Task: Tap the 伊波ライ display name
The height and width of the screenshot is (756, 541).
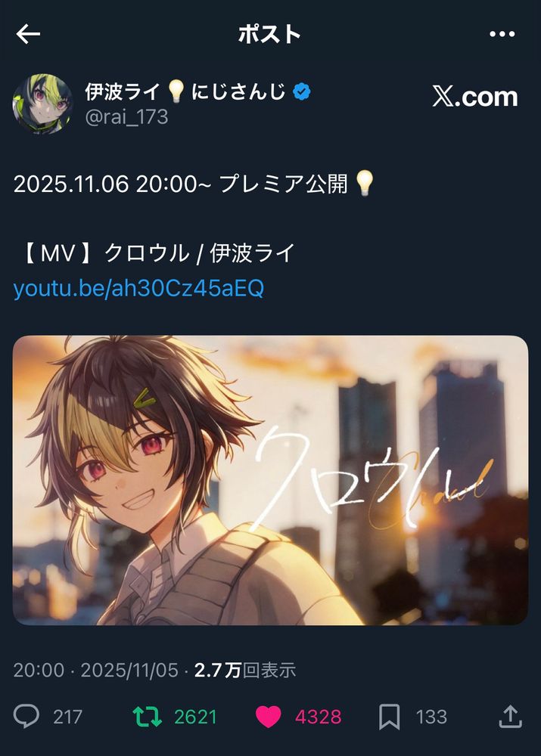Action: (x=123, y=91)
